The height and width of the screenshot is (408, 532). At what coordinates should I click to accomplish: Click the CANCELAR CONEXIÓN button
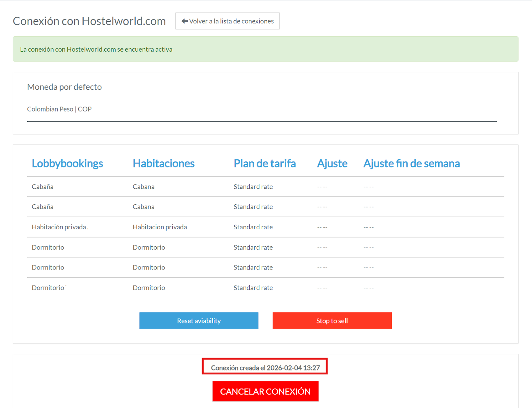(x=265, y=391)
